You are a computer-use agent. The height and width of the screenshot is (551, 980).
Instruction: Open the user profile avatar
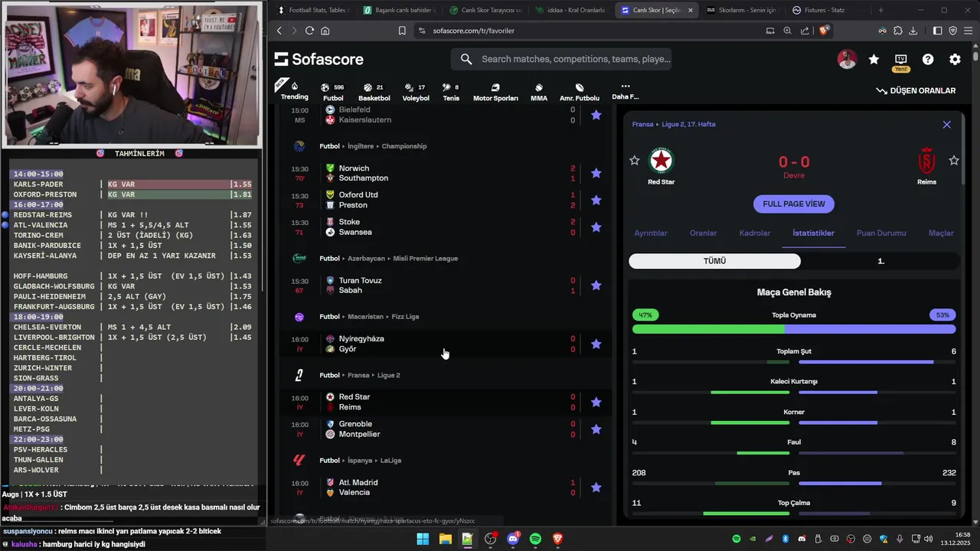[847, 59]
